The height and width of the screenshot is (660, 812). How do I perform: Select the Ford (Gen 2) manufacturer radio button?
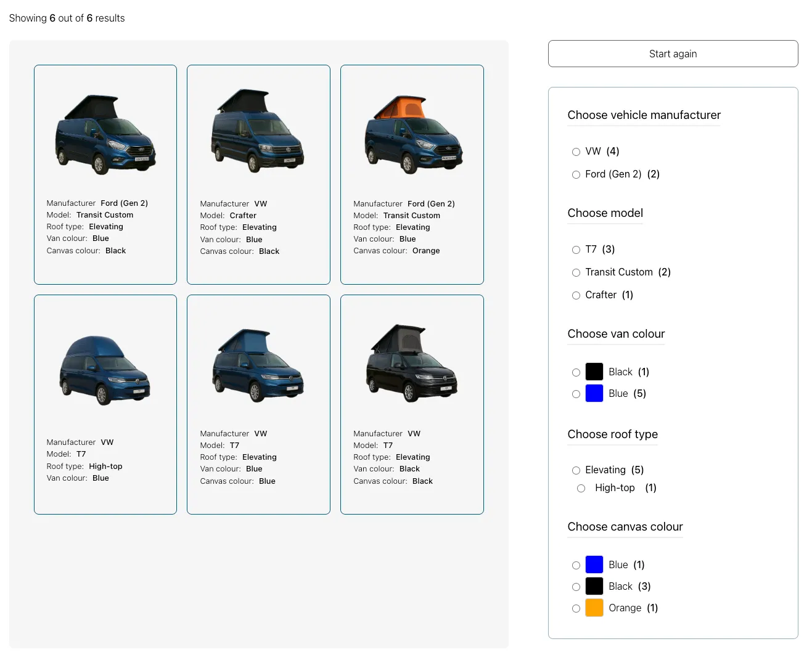(x=576, y=174)
